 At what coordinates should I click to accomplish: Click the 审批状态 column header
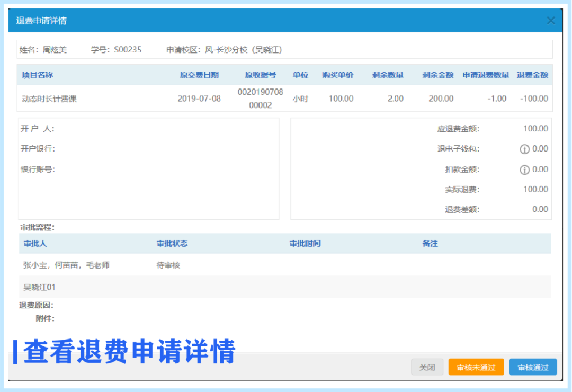tap(172, 244)
